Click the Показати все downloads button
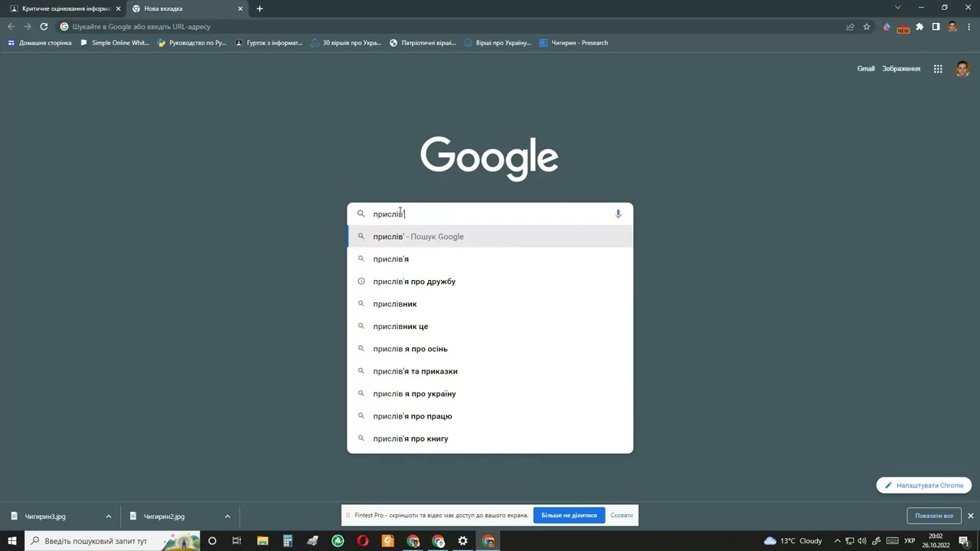The width and height of the screenshot is (980, 551). (933, 516)
